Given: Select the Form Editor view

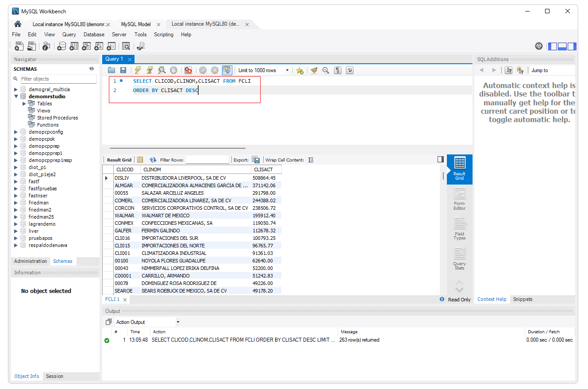Looking at the screenshot, I should pyautogui.click(x=459, y=198).
